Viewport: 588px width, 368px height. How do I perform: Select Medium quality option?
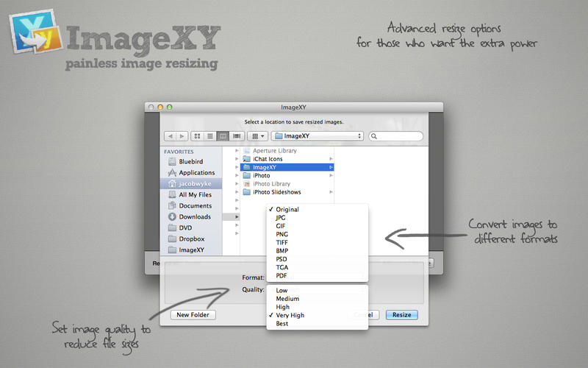(x=287, y=299)
